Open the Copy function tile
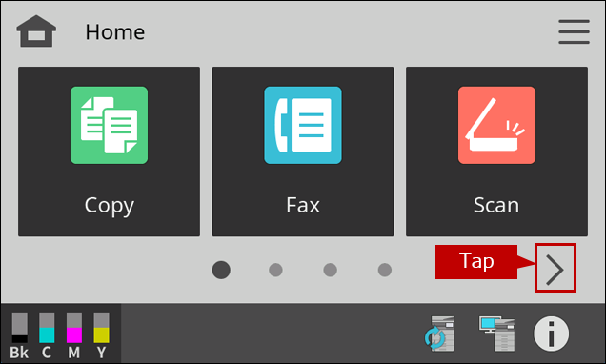 [109, 152]
